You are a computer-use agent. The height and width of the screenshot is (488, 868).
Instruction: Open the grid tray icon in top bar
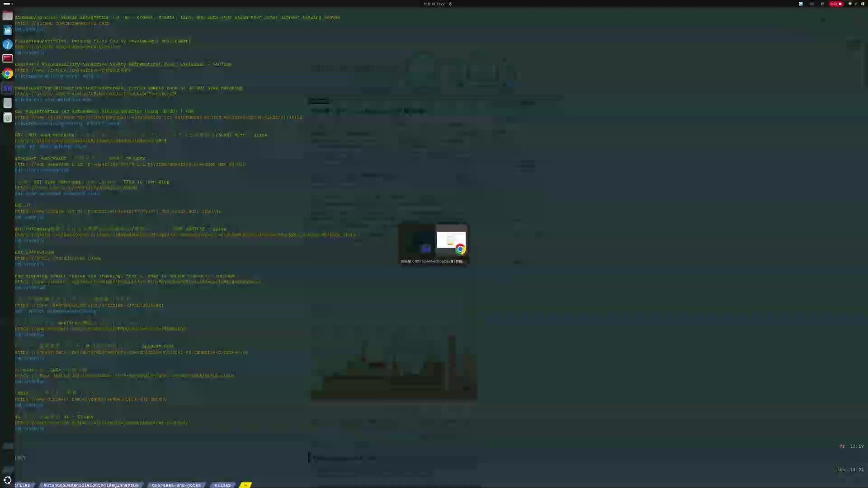pos(812,4)
